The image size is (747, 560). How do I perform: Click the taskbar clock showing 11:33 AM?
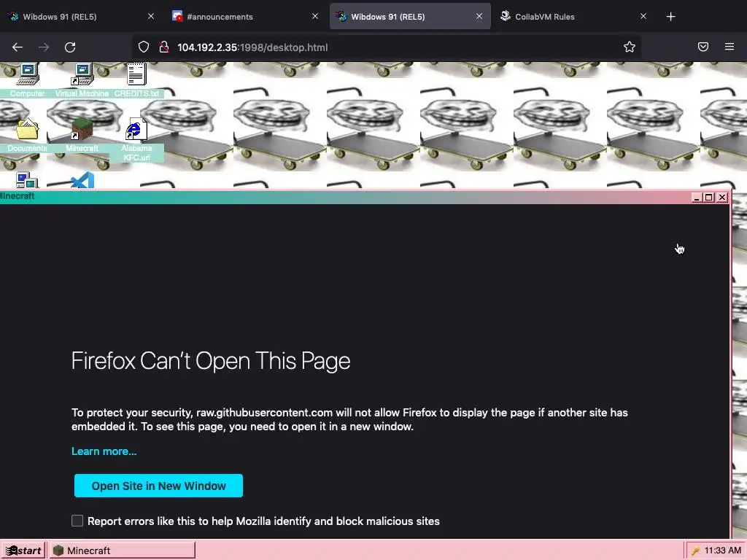point(723,551)
